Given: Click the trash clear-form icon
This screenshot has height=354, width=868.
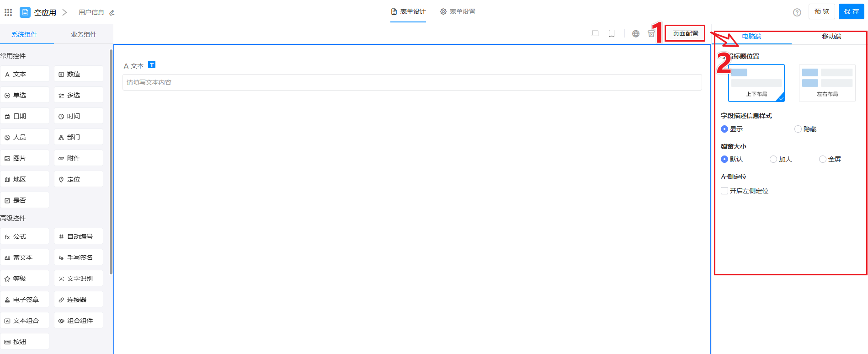Looking at the screenshot, I should (651, 33).
